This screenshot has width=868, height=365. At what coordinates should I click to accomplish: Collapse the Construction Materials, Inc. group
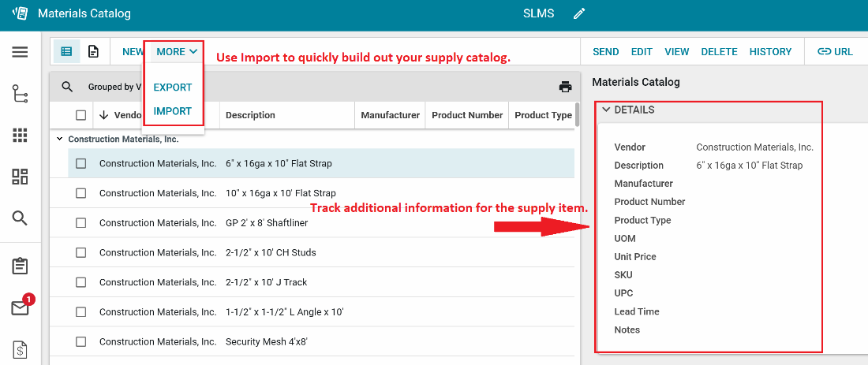click(60, 139)
